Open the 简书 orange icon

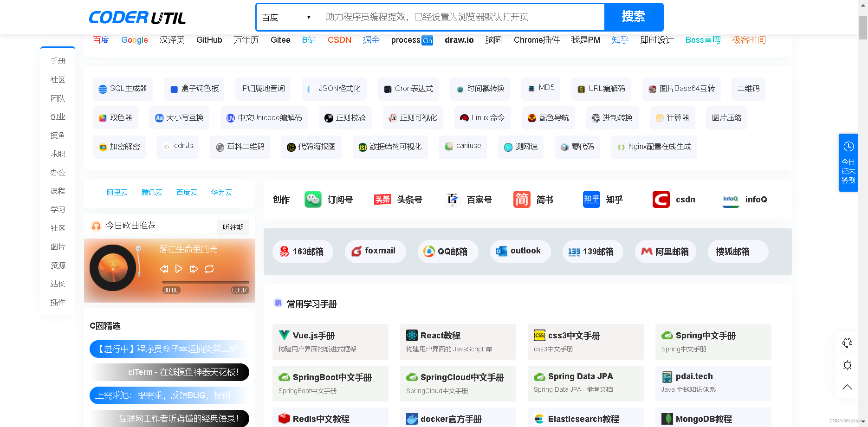522,200
